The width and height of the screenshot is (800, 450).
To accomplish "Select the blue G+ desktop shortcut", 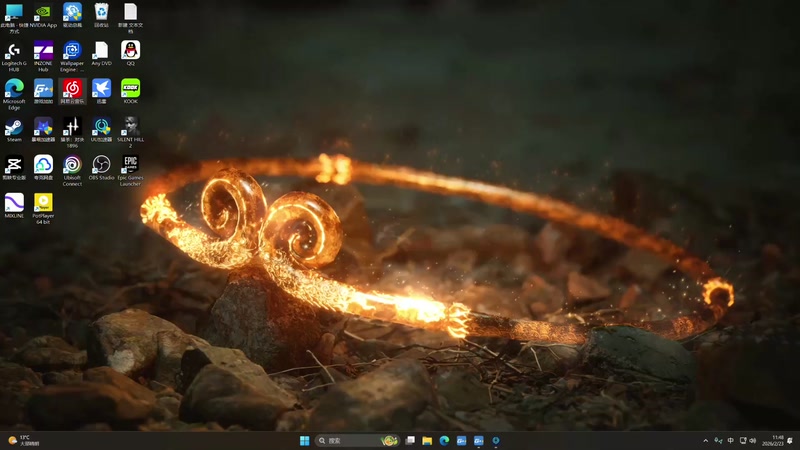I will 43,92.
